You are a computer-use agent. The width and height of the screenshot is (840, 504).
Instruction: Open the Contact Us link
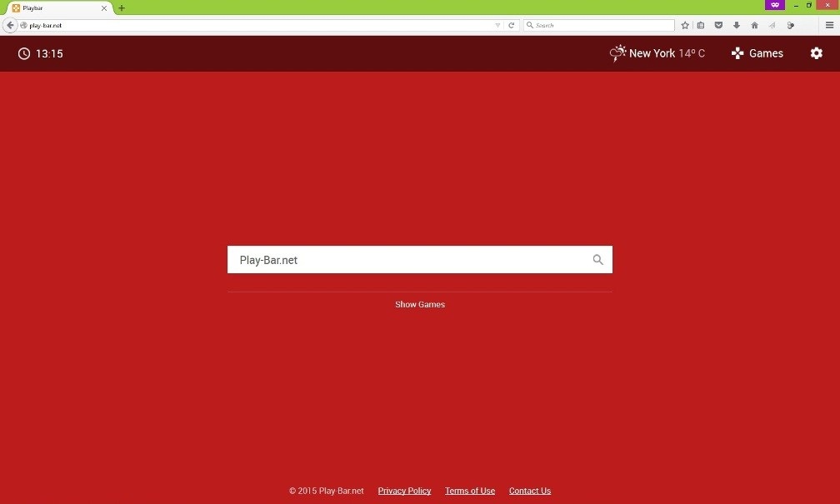530,491
